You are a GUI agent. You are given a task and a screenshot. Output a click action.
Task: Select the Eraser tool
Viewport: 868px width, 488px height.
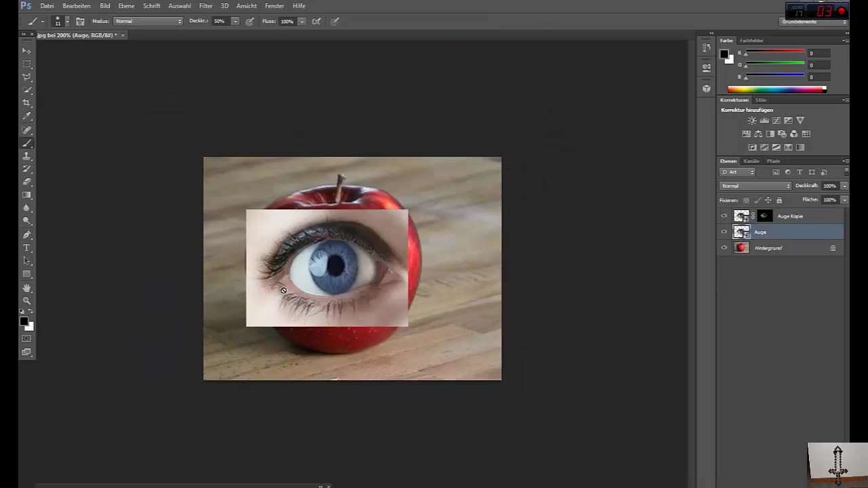click(x=27, y=182)
